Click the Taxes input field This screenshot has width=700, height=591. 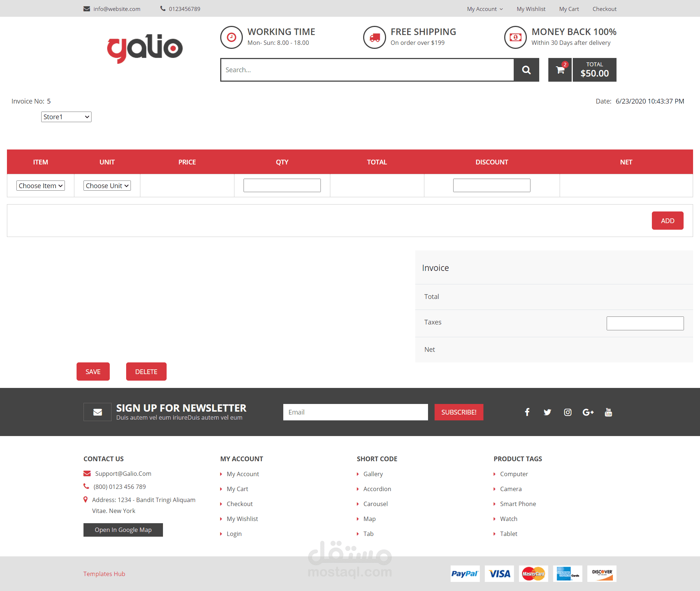tap(645, 323)
